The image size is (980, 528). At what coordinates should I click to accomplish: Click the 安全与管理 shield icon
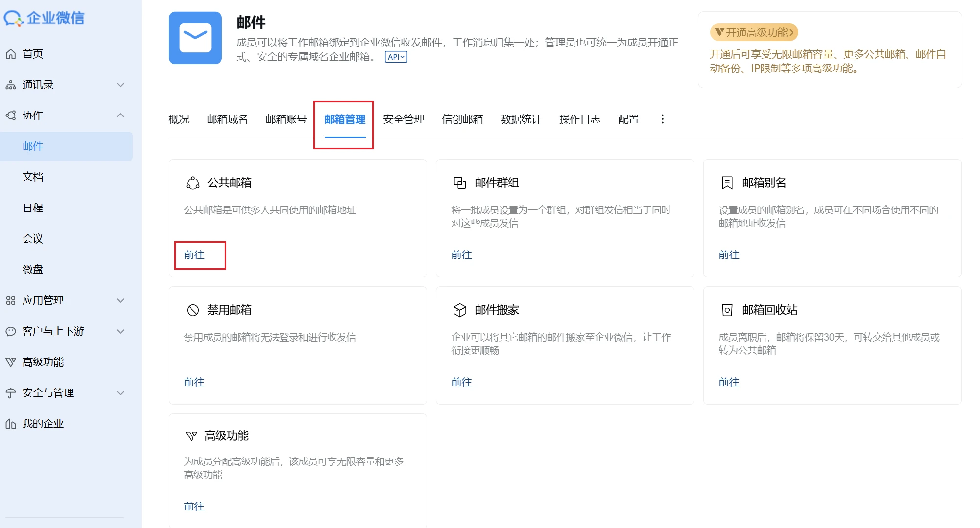pyautogui.click(x=11, y=392)
